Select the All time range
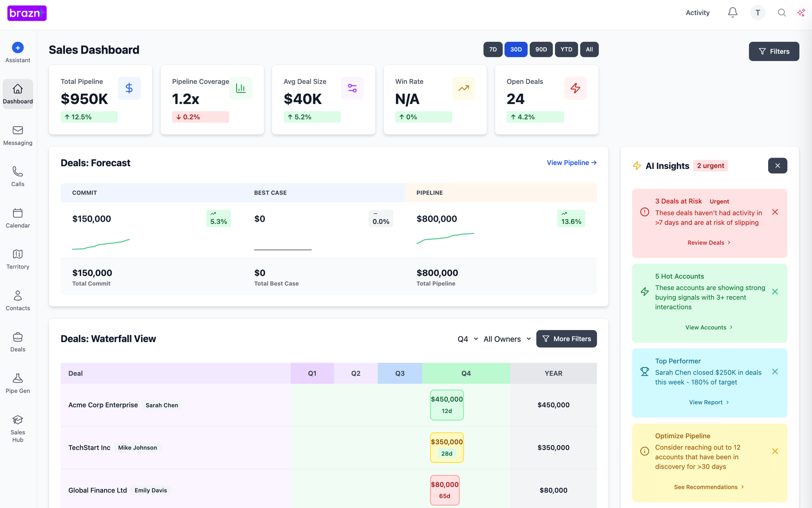Image resolution: width=812 pixels, height=508 pixels. (590, 50)
